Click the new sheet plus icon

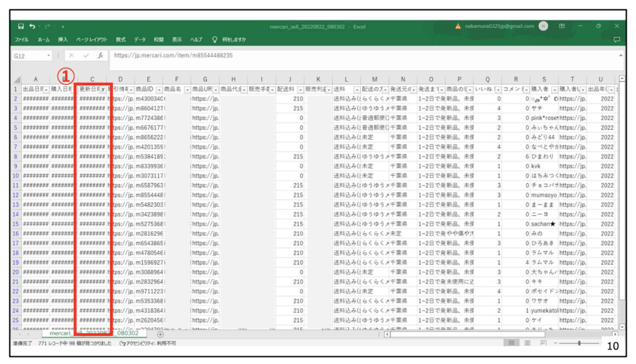pos(160,334)
